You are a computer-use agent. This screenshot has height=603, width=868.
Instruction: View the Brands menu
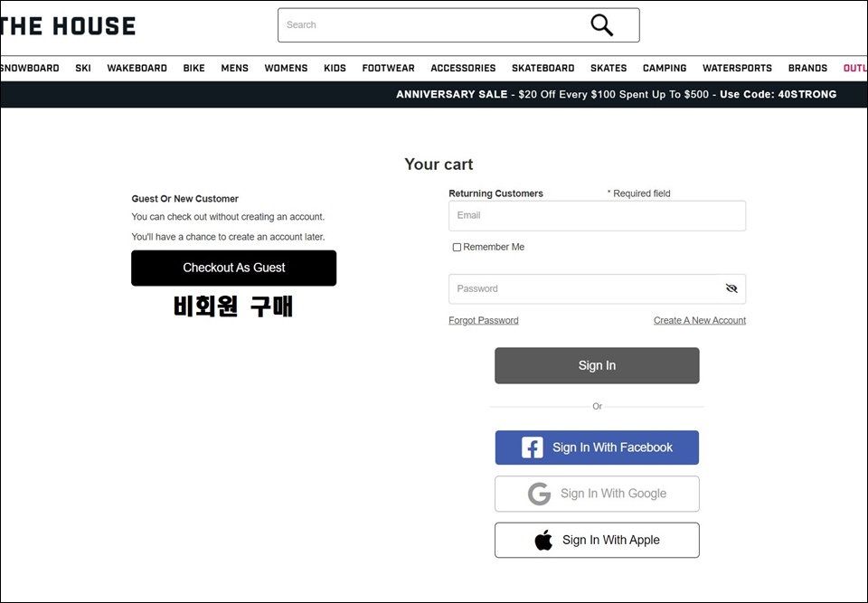[807, 68]
